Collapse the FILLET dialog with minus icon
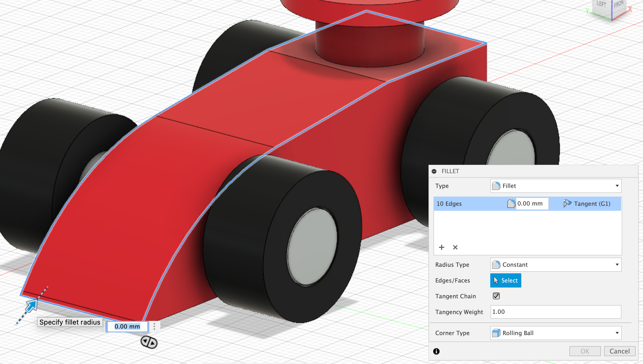Viewport: 643px width, 364px height. (x=434, y=171)
